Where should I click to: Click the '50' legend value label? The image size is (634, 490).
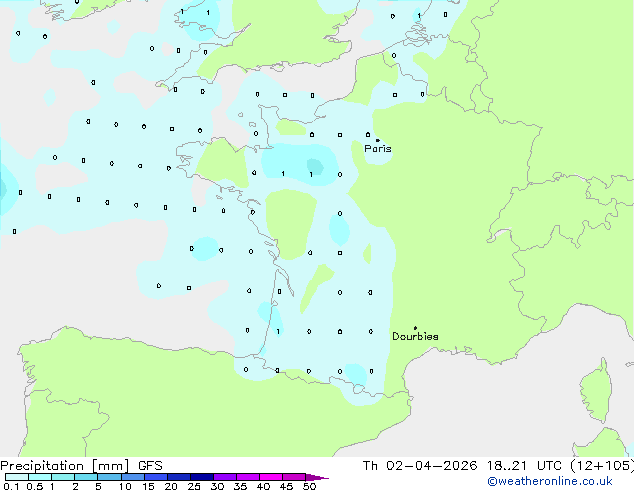pos(309,486)
